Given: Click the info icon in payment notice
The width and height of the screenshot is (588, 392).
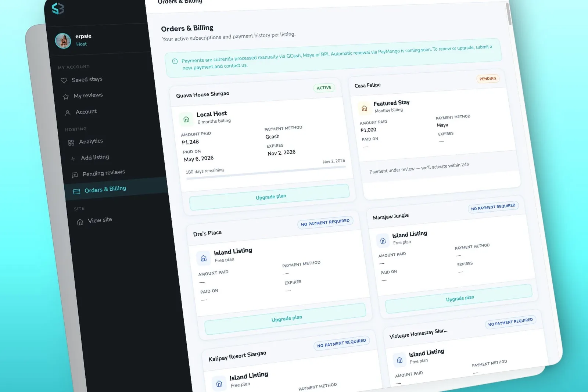Looking at the screenshot, I should 175,61.
